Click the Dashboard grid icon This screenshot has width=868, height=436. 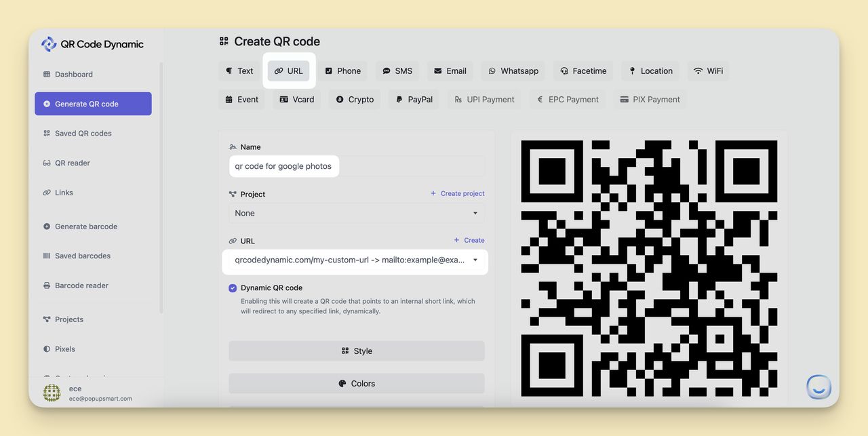click(47, 75)
